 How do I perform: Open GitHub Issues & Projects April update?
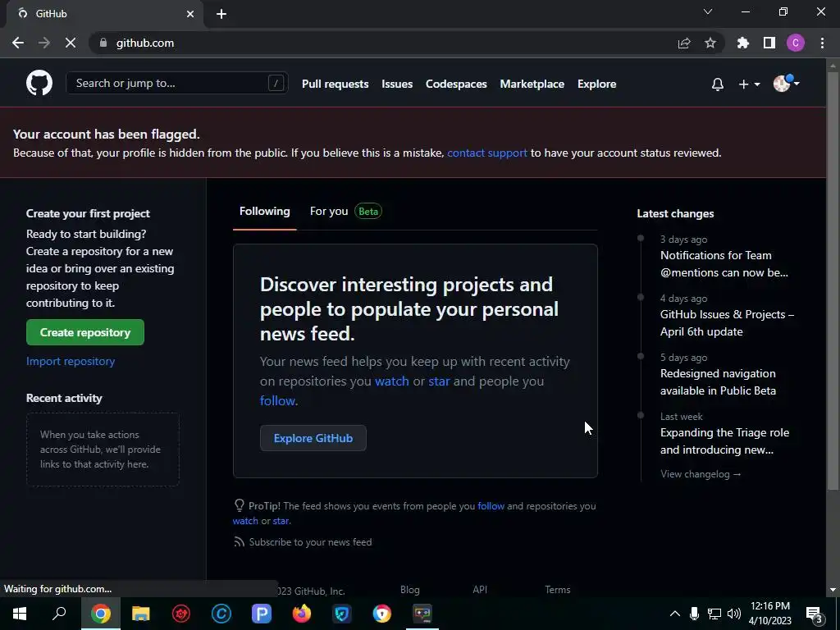727,323
